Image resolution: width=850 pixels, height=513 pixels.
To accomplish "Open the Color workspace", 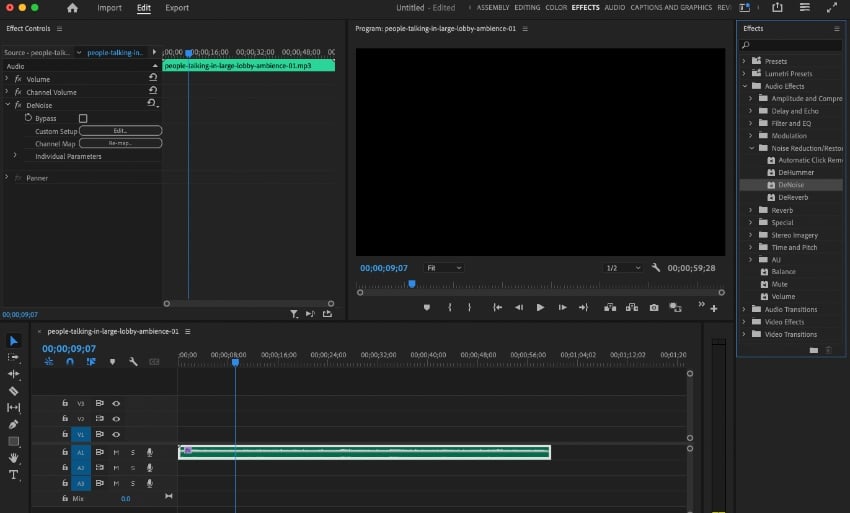I will point(556,8).
